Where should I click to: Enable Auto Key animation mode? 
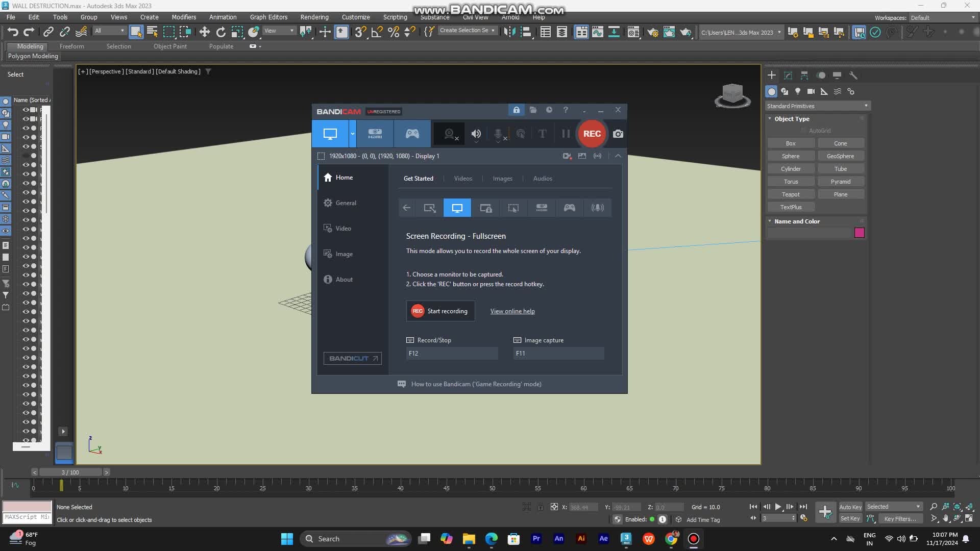850,507
